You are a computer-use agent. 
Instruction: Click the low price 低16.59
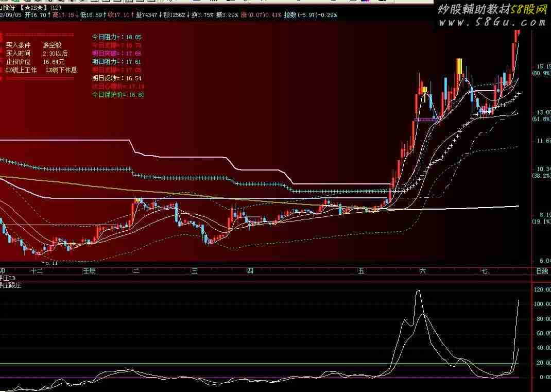[x=91, y=15]
